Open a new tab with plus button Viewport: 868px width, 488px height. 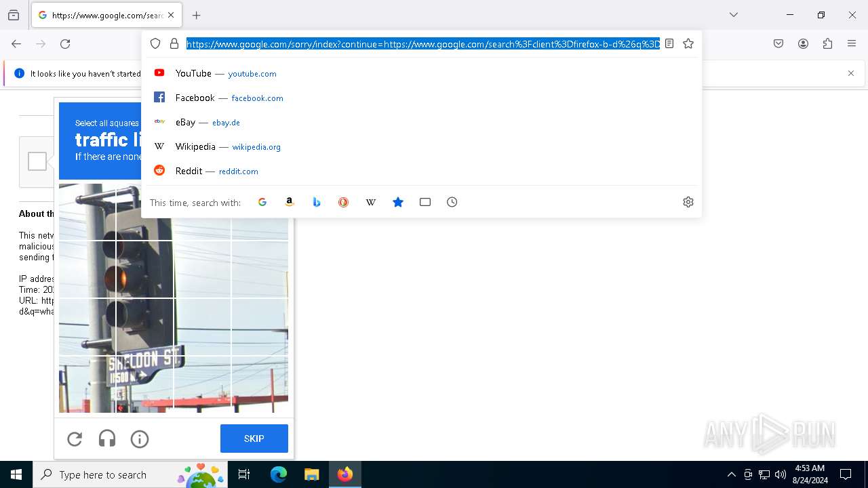(x=197, y=15)
